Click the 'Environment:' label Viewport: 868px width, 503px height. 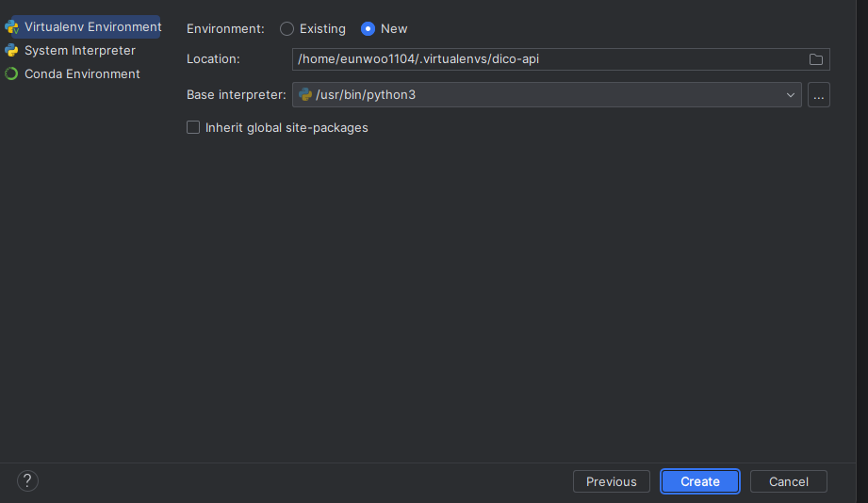[x=225, y=29]
